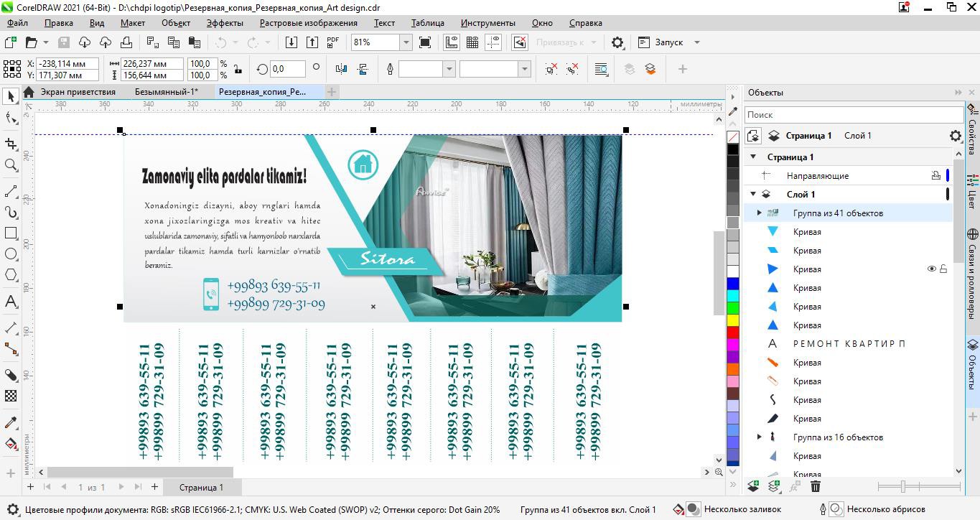Select the Connector tool

click(x=11, y=348)
